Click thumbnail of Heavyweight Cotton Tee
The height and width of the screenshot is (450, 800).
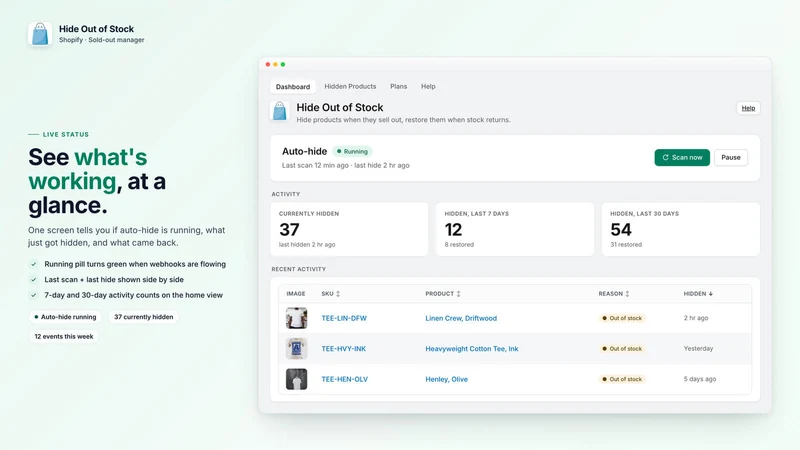pos(296,349)
